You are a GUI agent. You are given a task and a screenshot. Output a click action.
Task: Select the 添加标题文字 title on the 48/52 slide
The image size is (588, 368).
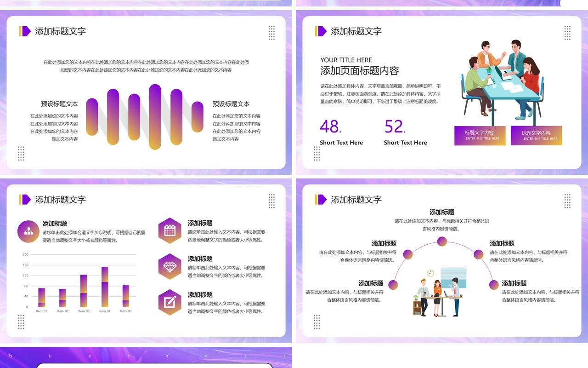click(356, 31)
